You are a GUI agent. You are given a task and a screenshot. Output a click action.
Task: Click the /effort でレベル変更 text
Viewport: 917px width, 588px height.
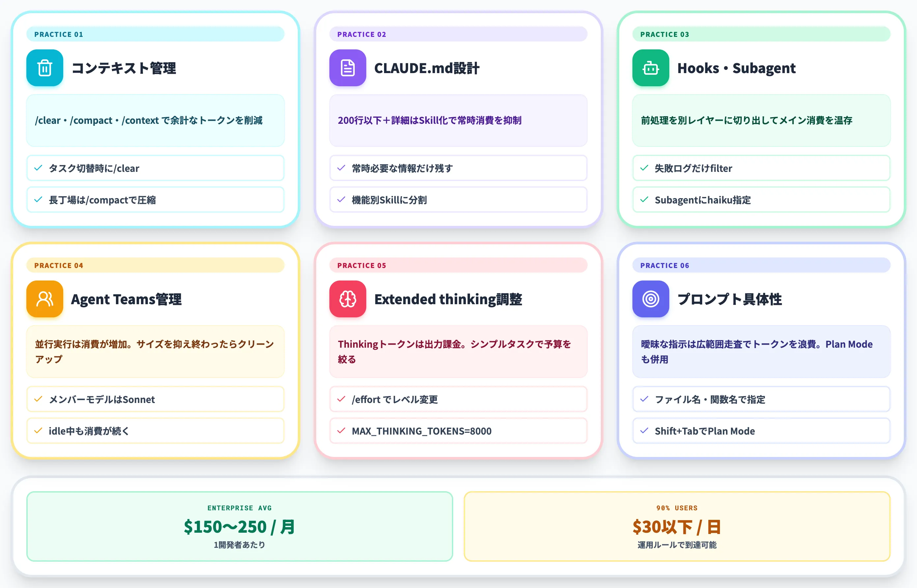click(x=395, y=399)
